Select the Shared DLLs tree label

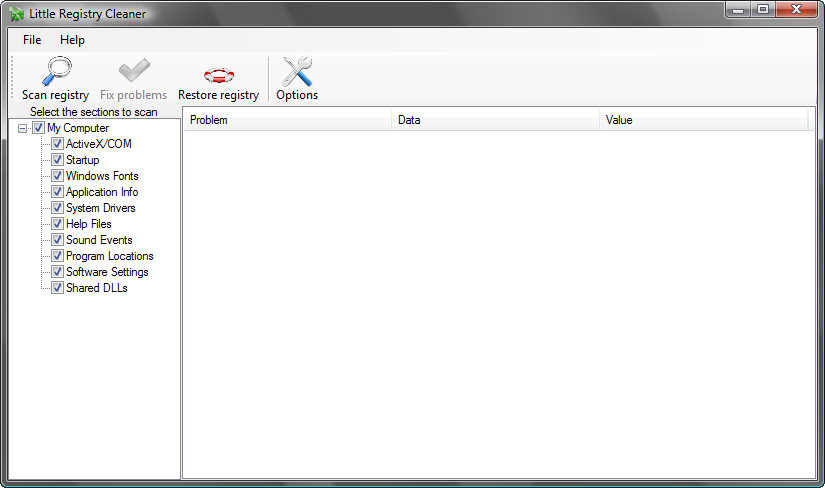tap(97, 288)
